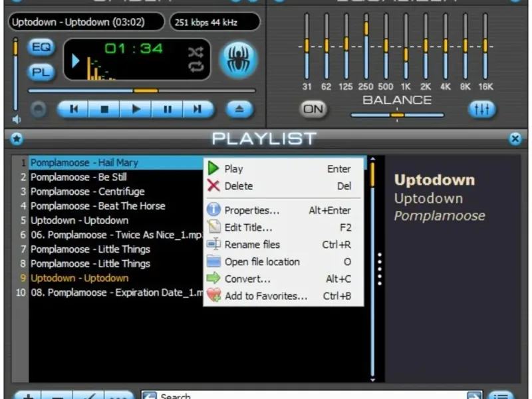Click the 01:34 elapsed time display

[x=134, y=49]
